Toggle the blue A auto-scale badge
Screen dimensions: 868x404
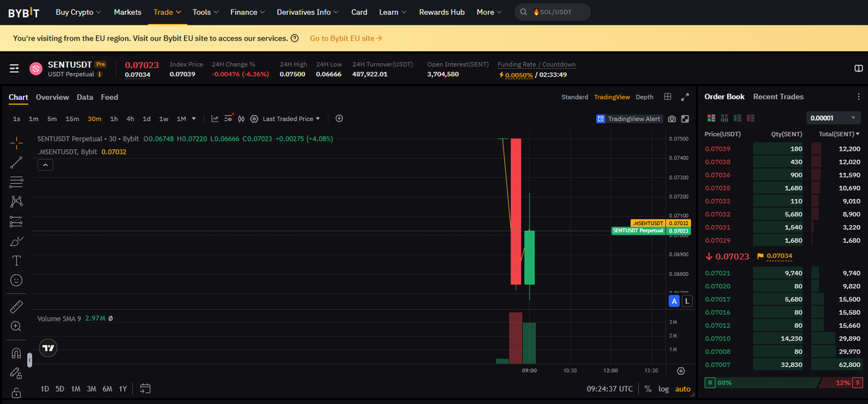tap(673, 300)
